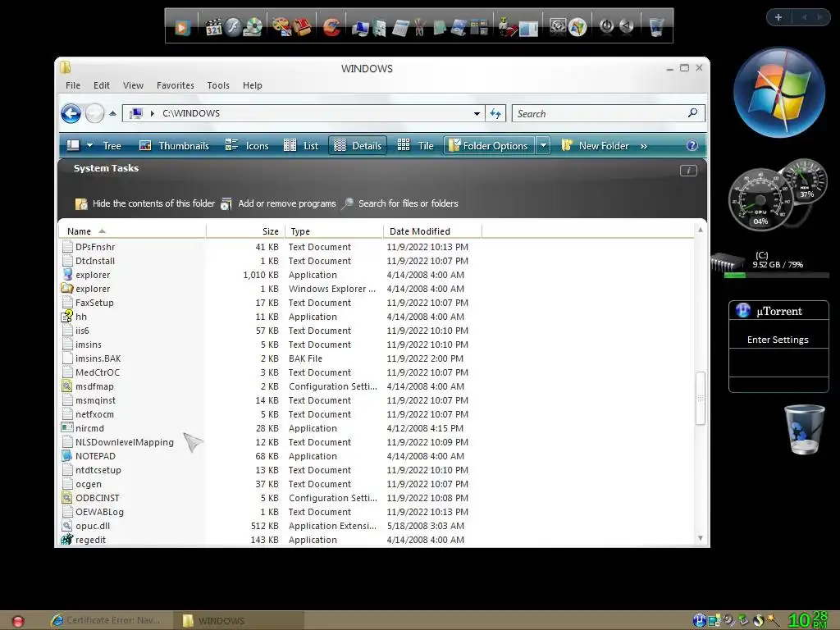Open the uTorrent tray icon in taskbar

[x=699, y=620]
